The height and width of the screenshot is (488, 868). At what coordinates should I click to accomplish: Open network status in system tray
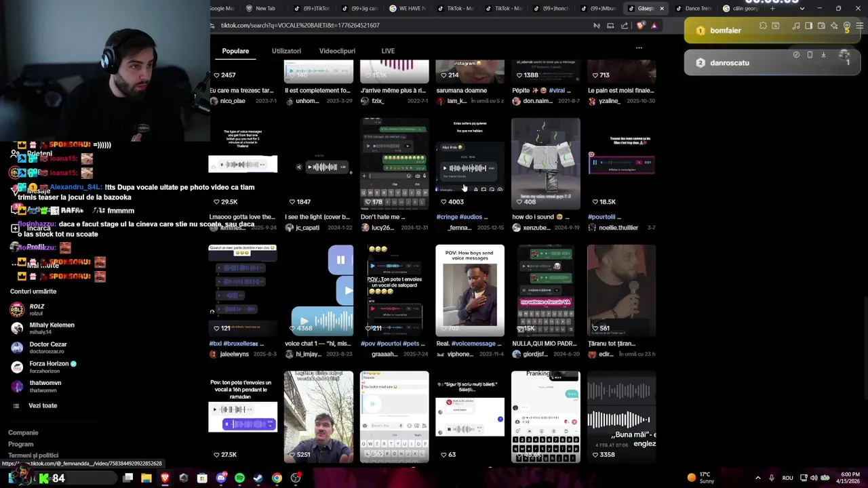[802, 478]
